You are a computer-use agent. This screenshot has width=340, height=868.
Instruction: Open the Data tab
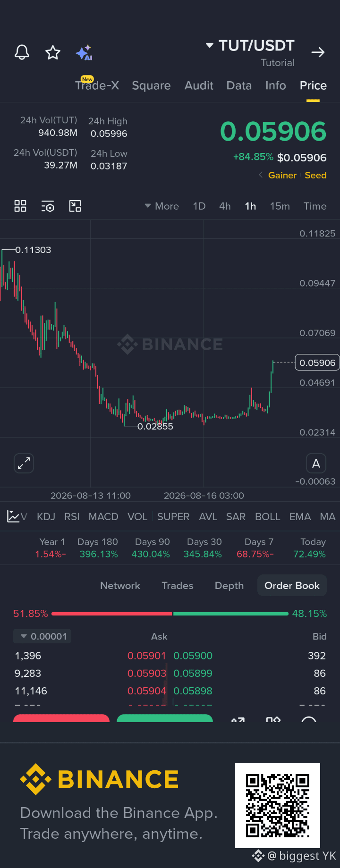pos(239,85)
